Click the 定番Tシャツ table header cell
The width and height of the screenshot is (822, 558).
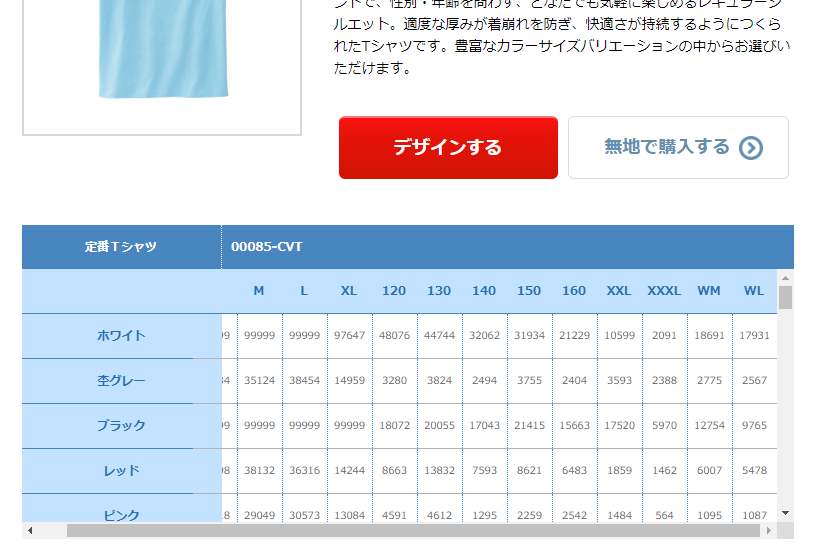coord(121,247)
